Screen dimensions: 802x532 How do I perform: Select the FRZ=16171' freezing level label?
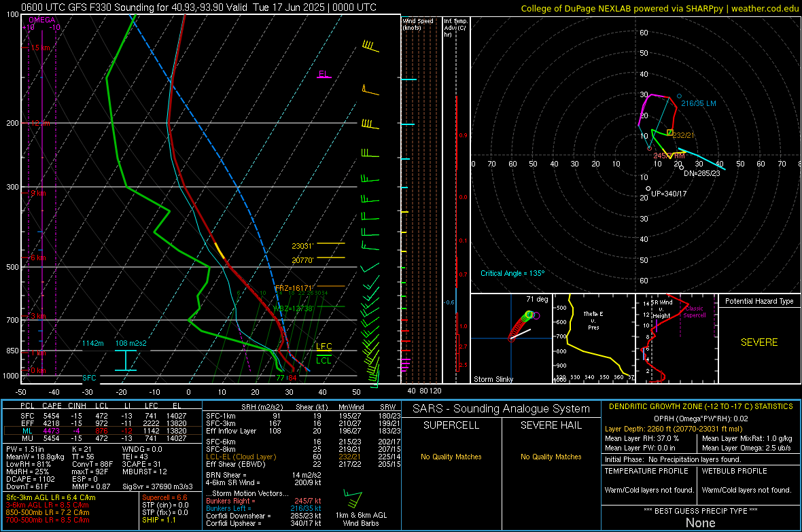click(x=294, y=288)
